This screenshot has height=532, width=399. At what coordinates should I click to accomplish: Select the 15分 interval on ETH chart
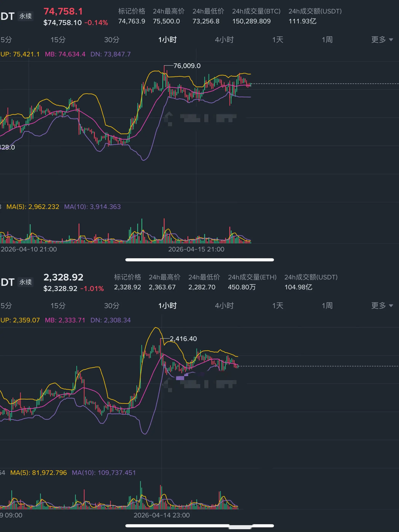point(58,306)
